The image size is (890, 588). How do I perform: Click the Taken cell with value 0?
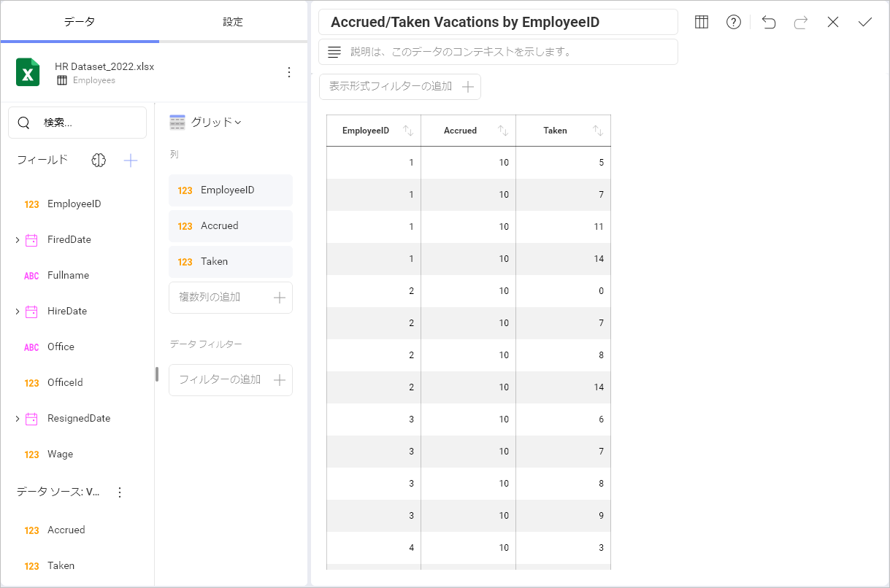tap(564, 291)
